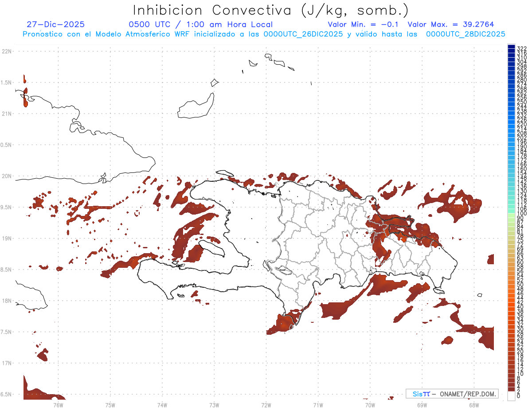Click the valid-until time '0000UTC_28DIC2025'
Viewport: 532px width, 411px height.
(465, 34)
